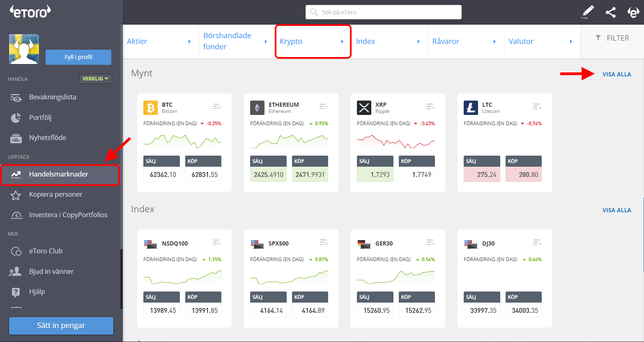Click the filter funnel icon

598,38
